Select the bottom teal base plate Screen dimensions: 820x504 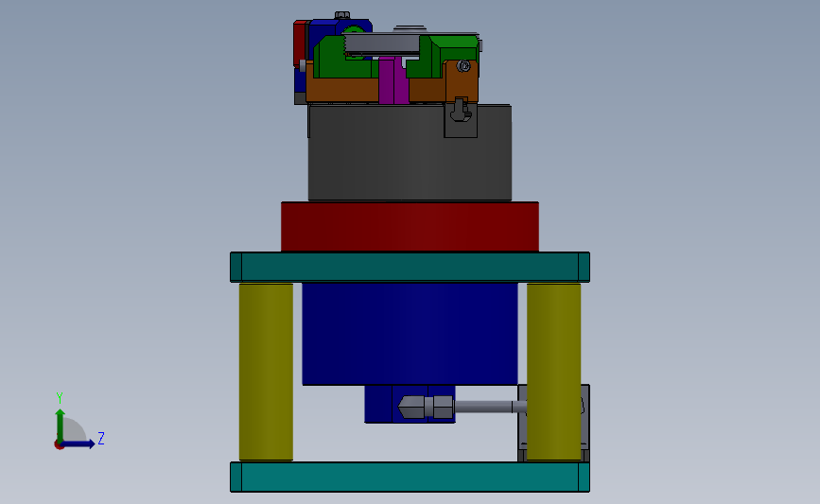[x=410, y=477]
